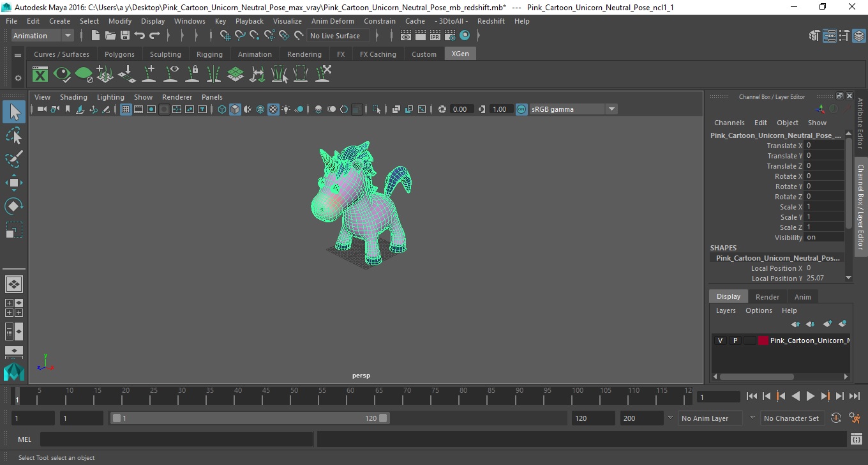Activate the Rotate tool
Image resolution: width=868 pixels, height=465 pixels.
[14, 206]
